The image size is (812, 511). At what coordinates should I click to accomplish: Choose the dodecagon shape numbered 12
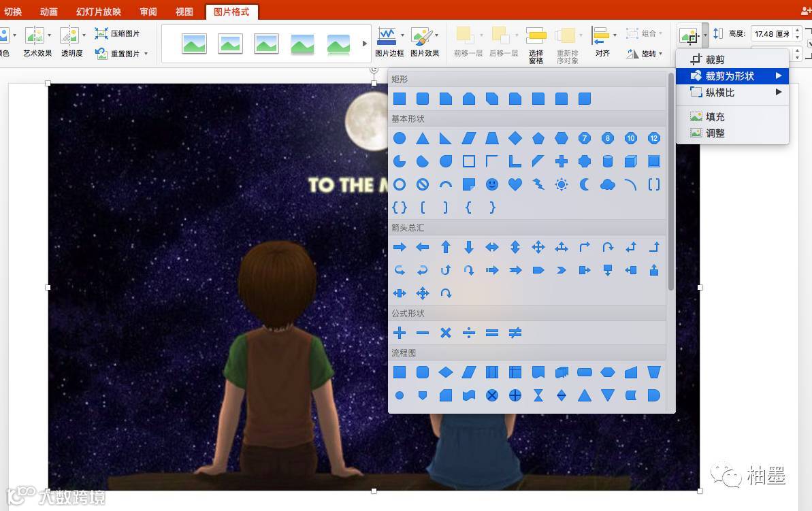coord(653,138)
